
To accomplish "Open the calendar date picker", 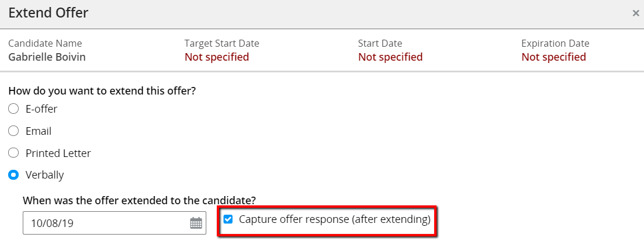I will 196,223.
